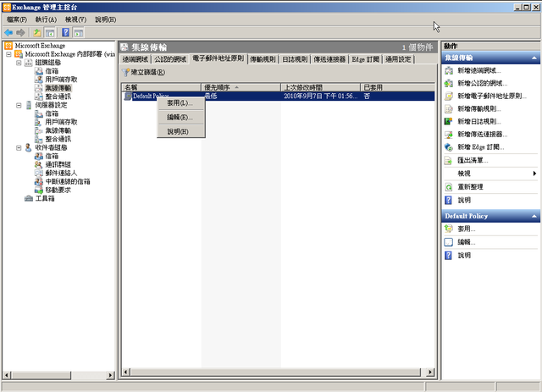The width and height of the screenshot is (542, 392).
Task: Click the funnel icon beside 建立篩選
Action: 126,72
